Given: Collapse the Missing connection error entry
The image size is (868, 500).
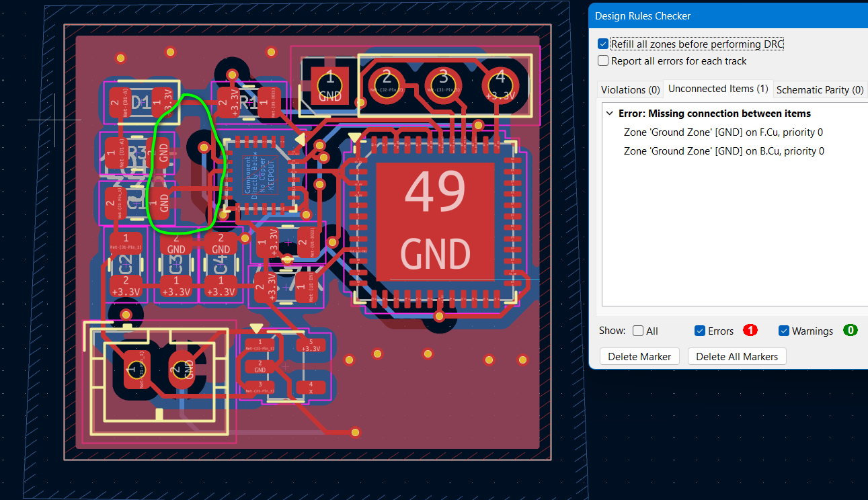Looking at the screenshot, I should tap(609, 114).
